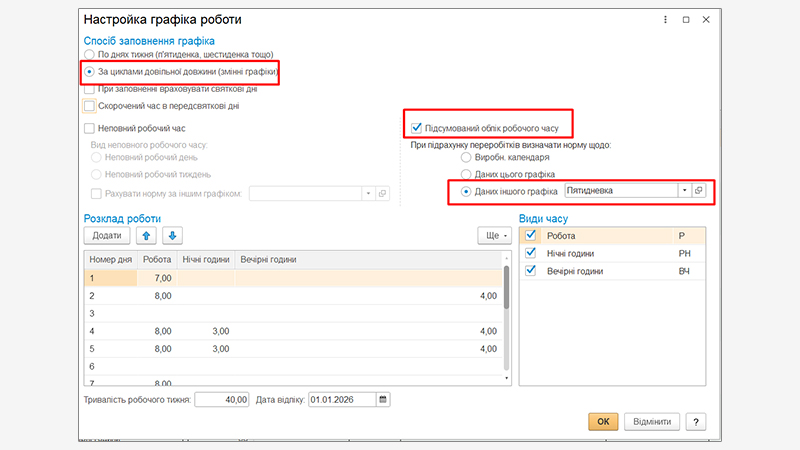This screenshot has width=800, height=450.
Task: Open the three-dot window options menu
Action: point(665,19)
